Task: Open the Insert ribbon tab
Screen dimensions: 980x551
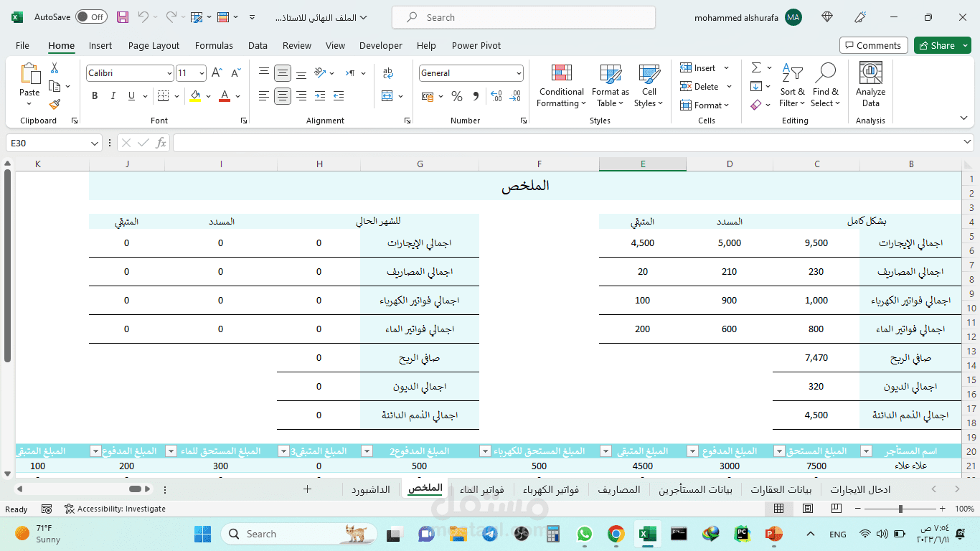Action: [x=100, y=45]
